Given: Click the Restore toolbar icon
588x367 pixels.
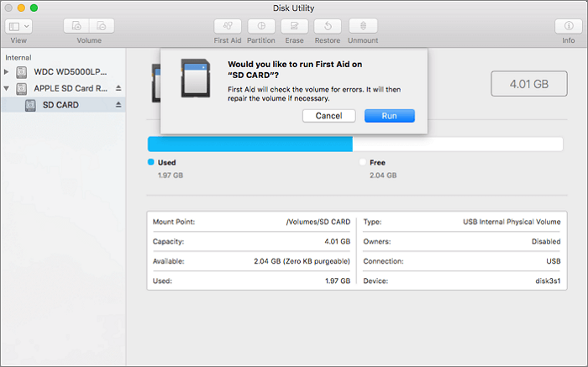Looking at the screenshot, I should pos(328,26).
